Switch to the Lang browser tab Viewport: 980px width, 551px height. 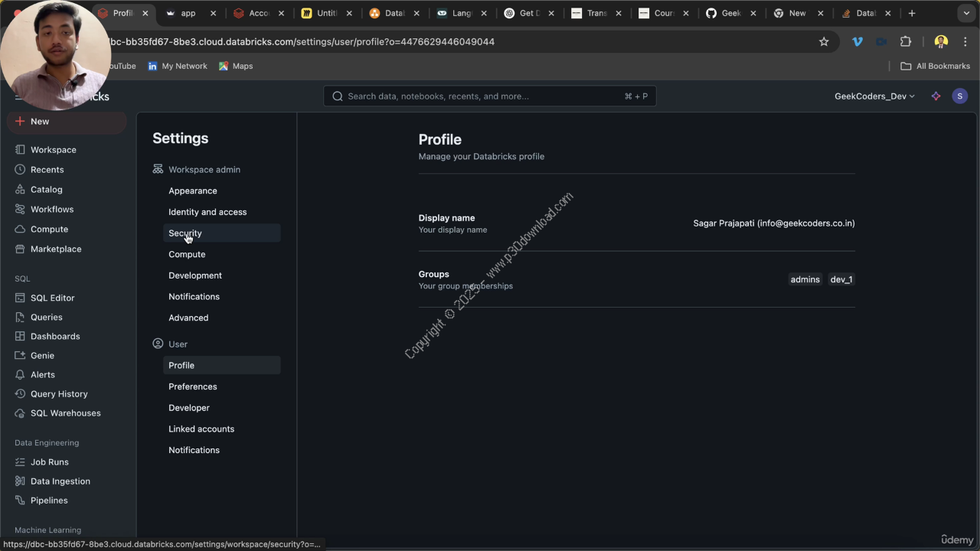pyautogui.click(x=462, y=13)
